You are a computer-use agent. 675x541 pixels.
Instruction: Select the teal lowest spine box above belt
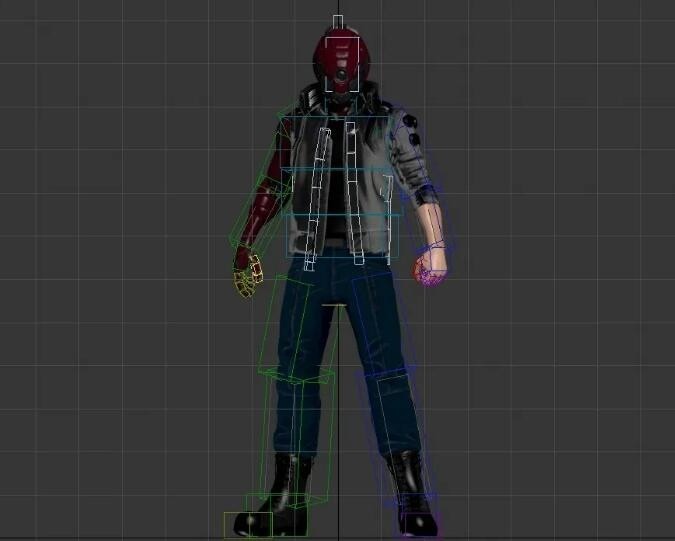pyautogui.click(x=342, y=236)
